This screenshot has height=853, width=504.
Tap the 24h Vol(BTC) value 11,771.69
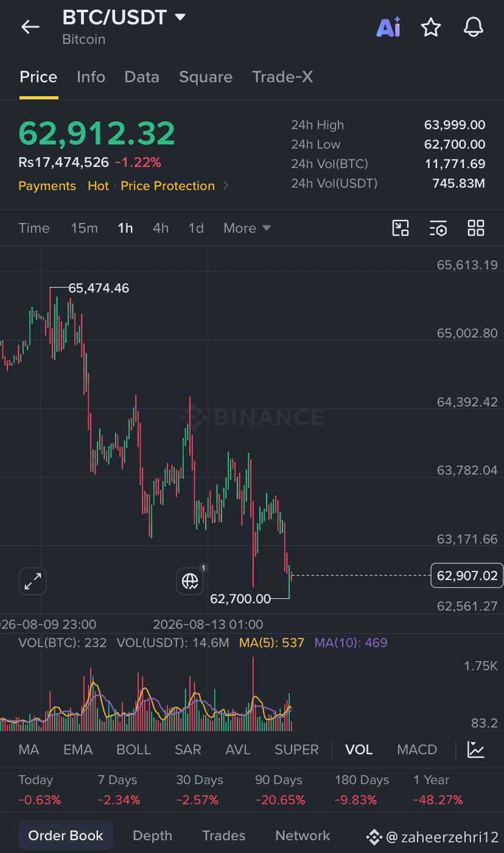point(455,164)
